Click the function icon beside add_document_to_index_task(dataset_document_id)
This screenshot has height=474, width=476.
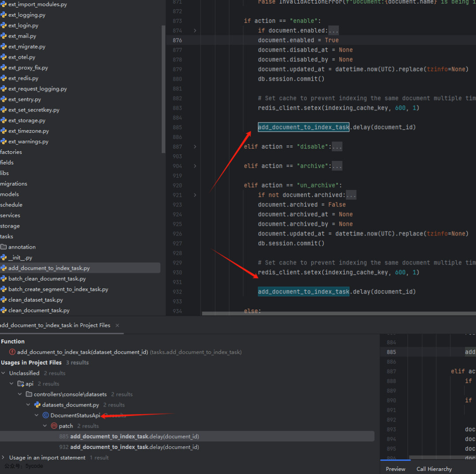(12, 352)
